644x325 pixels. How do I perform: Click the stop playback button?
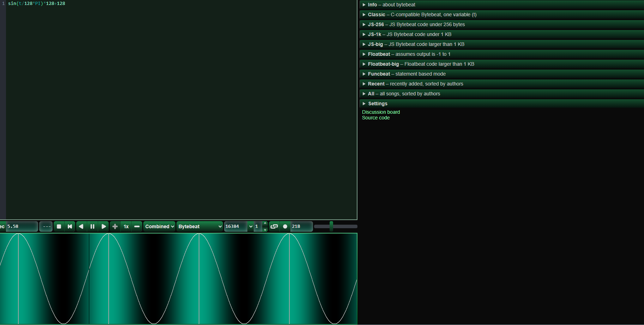coord(59,226)
